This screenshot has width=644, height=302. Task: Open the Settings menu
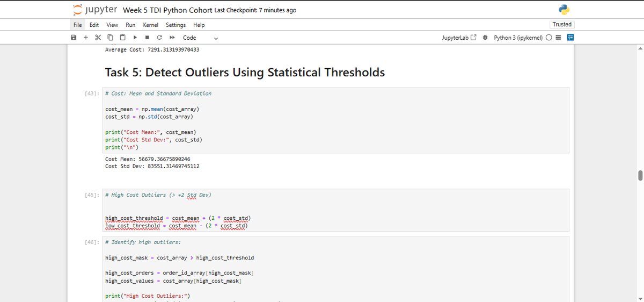[x=175, y=25]
